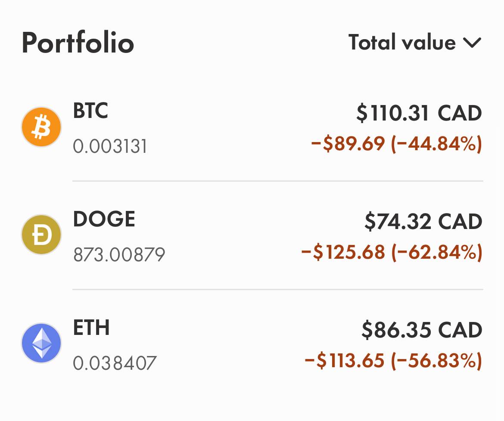
Task: Open ETH holding worth $86.35 CAD
Action: [x=252, y=343]
